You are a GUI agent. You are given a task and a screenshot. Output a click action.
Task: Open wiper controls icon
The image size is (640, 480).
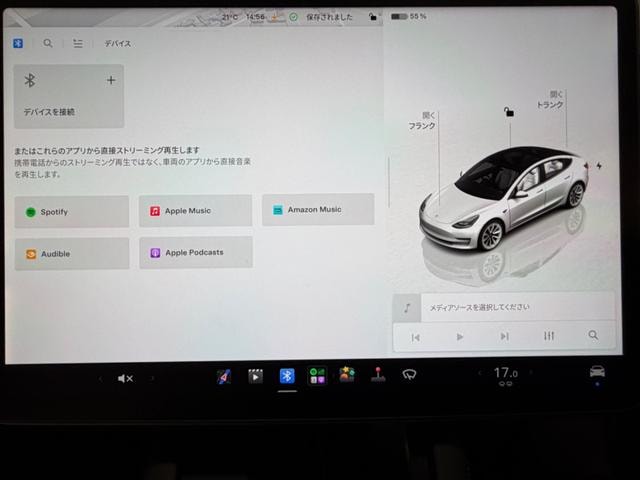(409, 374)
